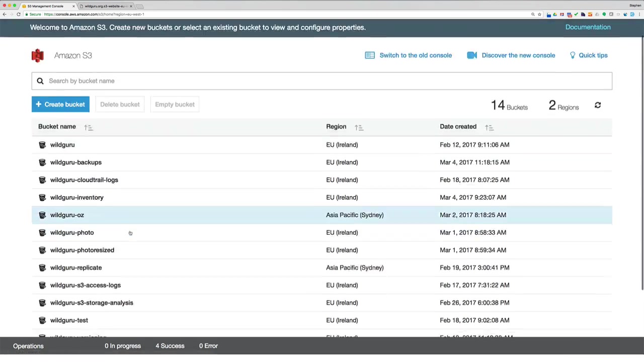Open the wildguru-s3-storage-analysis bucket
The image size is (644, 362).
pos(92,303)
